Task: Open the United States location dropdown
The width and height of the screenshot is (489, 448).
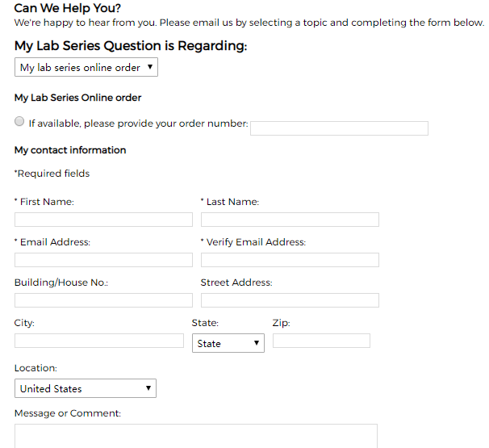Action: click(86, 388)
